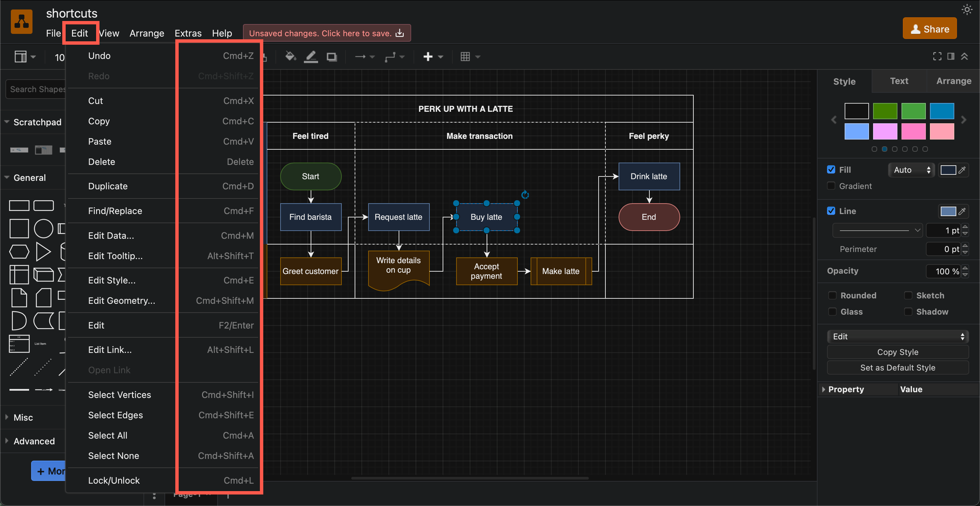The width and height of the screenshot is (980, 506).
Task: Switch to the Arrange tab
Action: 953,81
